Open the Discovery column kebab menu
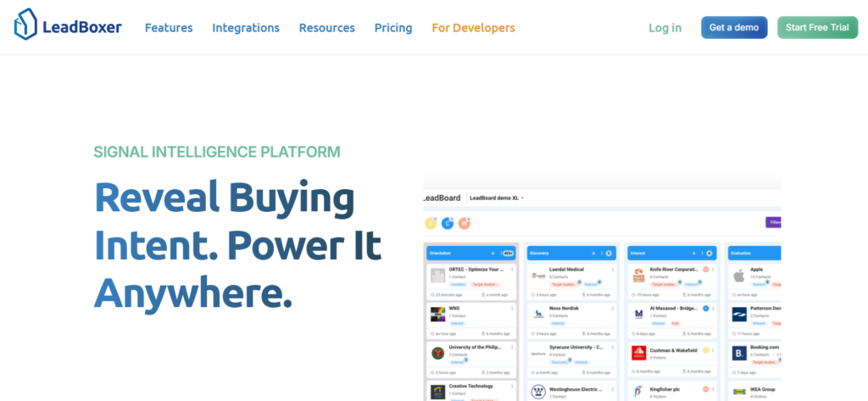Image resolution: width=868 pixels, height=401 pixels. click(603, 253)
